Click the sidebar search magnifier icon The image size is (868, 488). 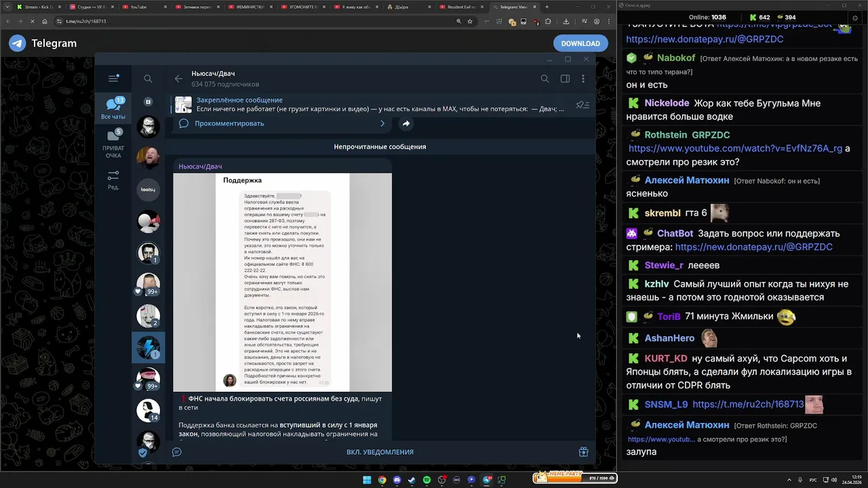click(148, 79)
